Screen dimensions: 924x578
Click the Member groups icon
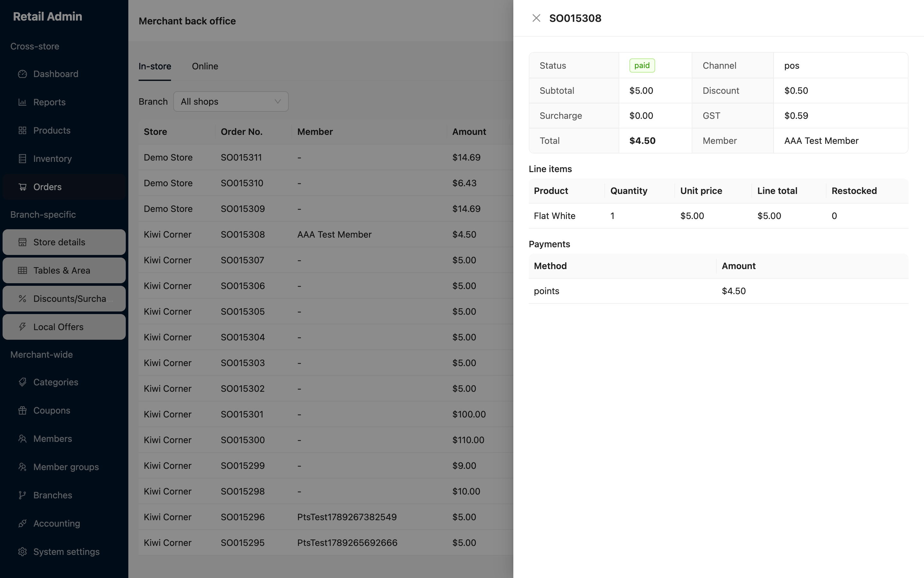pyautogui.click(x=22, y=467)
